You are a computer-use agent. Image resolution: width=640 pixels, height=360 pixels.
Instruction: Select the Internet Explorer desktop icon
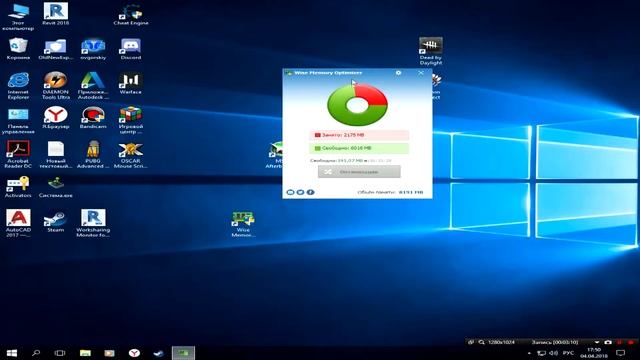coord(18,86)
